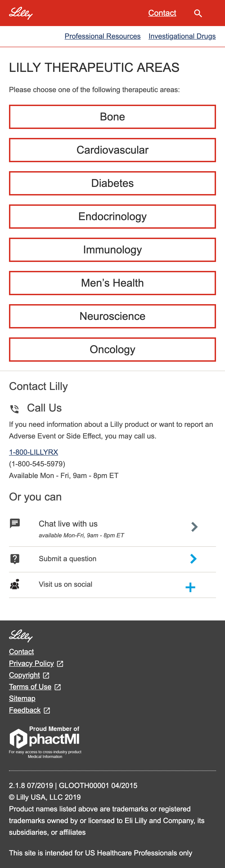Screen dimensions: 225x868
Task: Choose the Neuroscience therapeutic area
Action: click(x=112, y=316)
